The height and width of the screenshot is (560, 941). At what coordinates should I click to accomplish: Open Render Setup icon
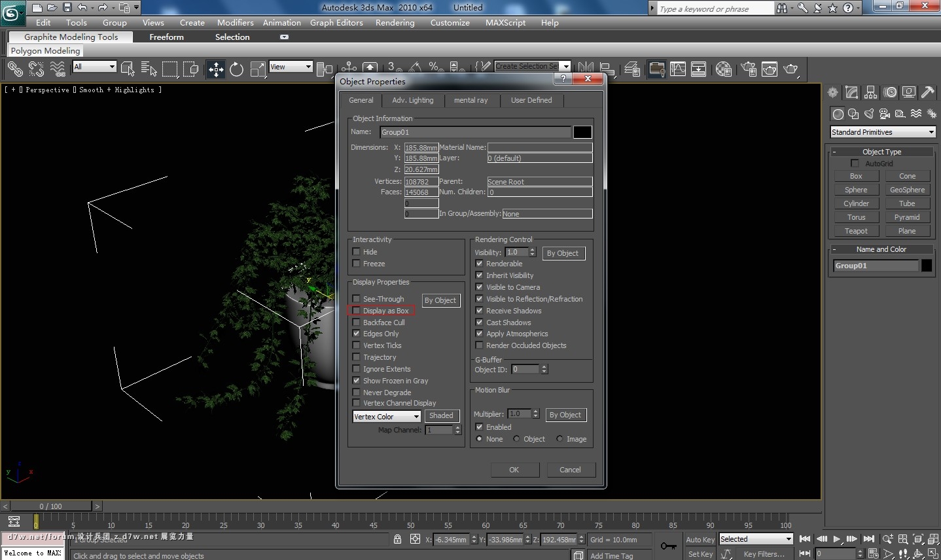749,69
